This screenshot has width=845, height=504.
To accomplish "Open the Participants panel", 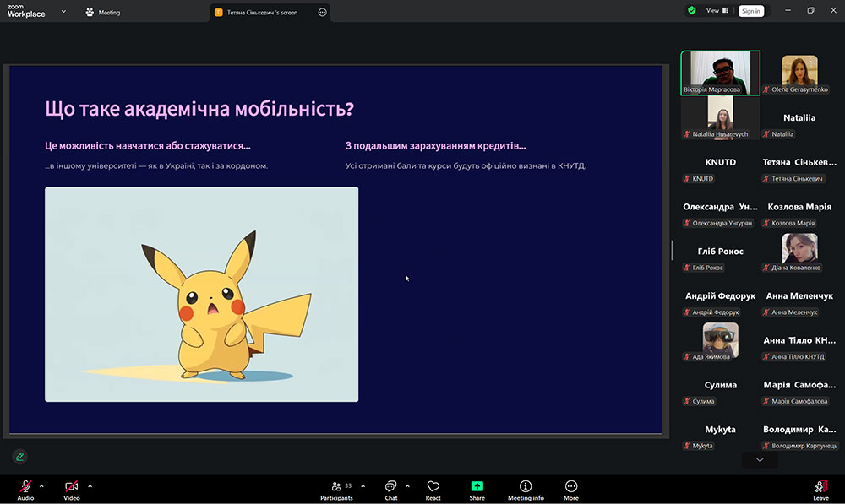I will click(x=336, y=488).
